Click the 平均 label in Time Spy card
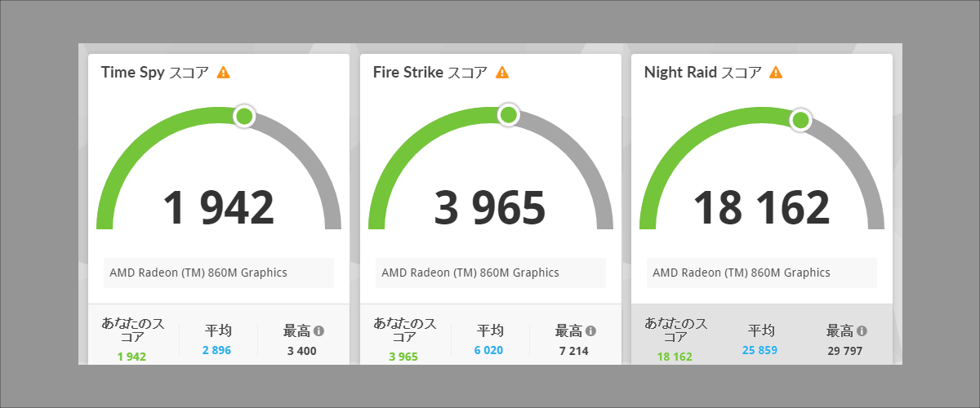980x408 pixels. (x=218, y=331)
